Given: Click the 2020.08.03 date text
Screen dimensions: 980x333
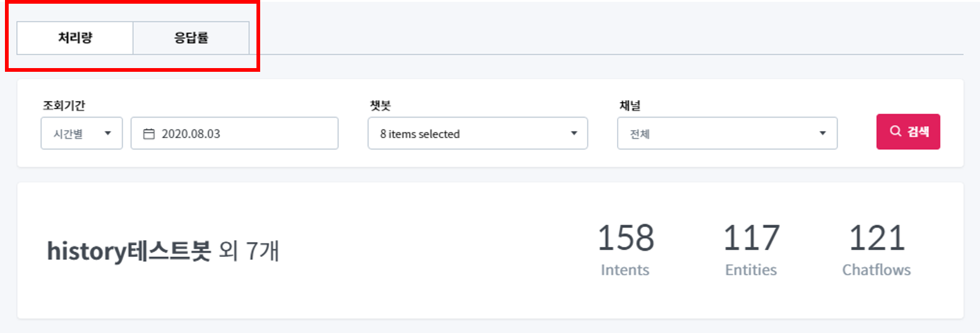Looking at the screenshot, I should pyautogui.click(x=191, y=134).
